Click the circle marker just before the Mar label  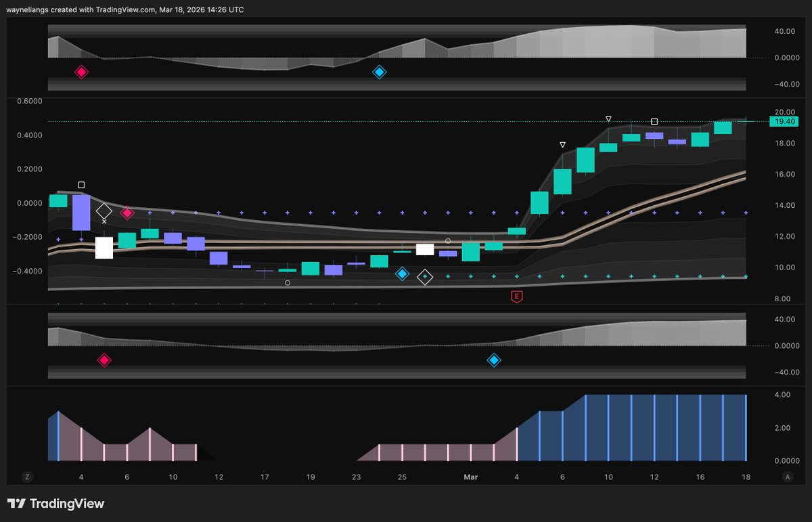click(x=448, y=241)
